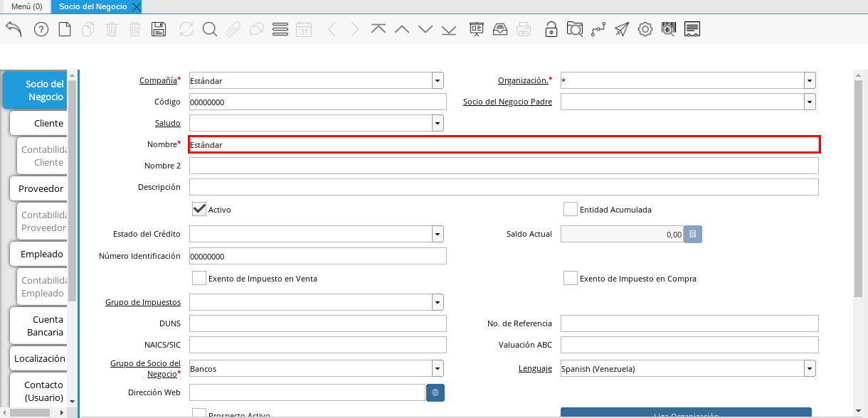Screen dimensions: 868x418
Task: Click the Dirección Web globe button
Action: pyautogui.click(x=435, y=392)
